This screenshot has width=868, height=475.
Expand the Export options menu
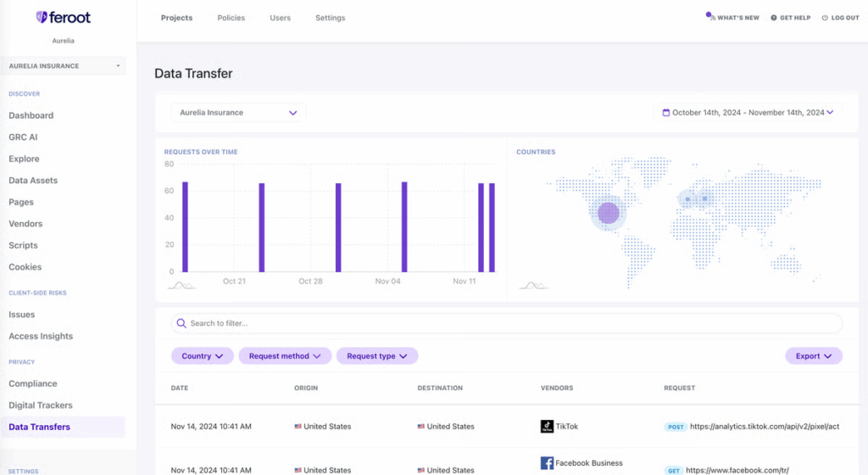click(x=813, y=356)
